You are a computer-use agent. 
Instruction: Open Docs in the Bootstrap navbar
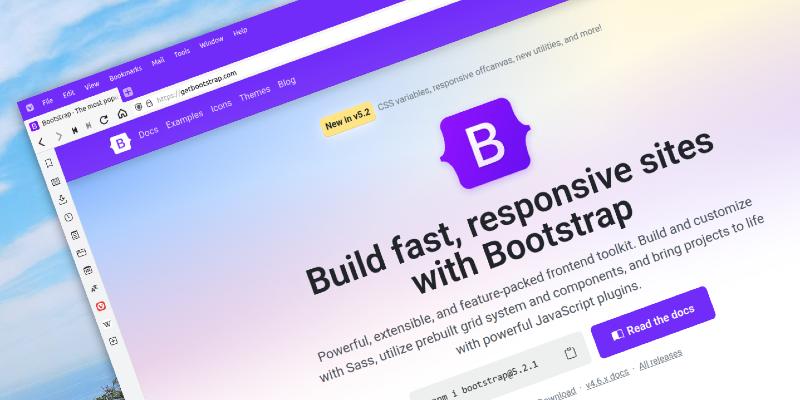click(x=148, y=132)
